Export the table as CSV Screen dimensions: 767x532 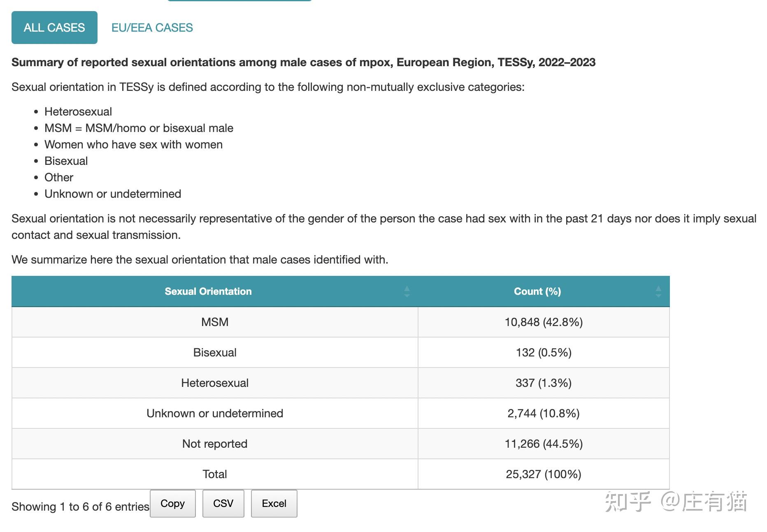[x=223, y=503]
